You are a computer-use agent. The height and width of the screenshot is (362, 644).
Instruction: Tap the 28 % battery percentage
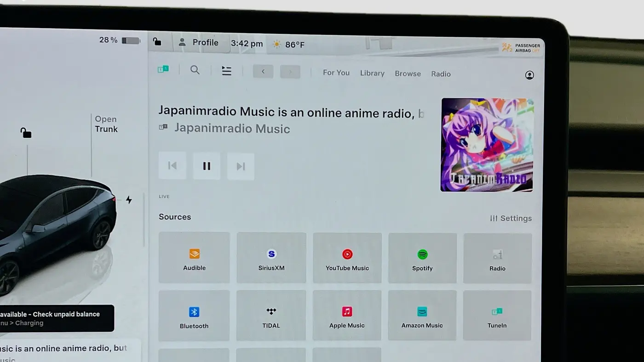pos(108,40)
